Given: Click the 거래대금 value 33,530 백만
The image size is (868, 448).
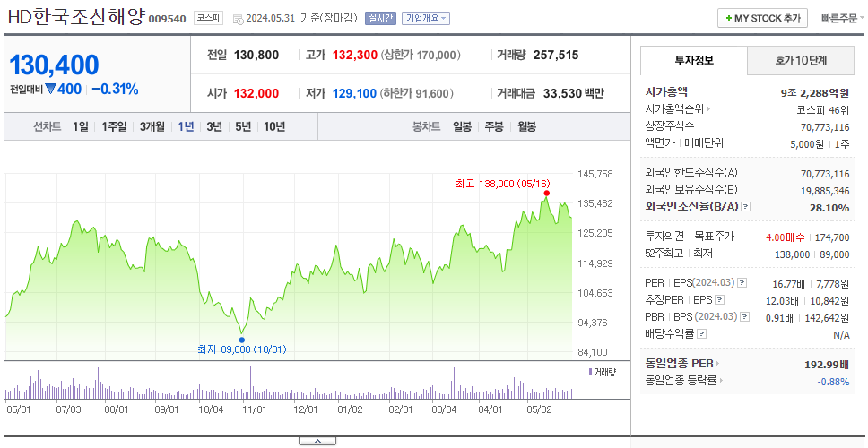Looking at the screenshot, I should (574, 93).
